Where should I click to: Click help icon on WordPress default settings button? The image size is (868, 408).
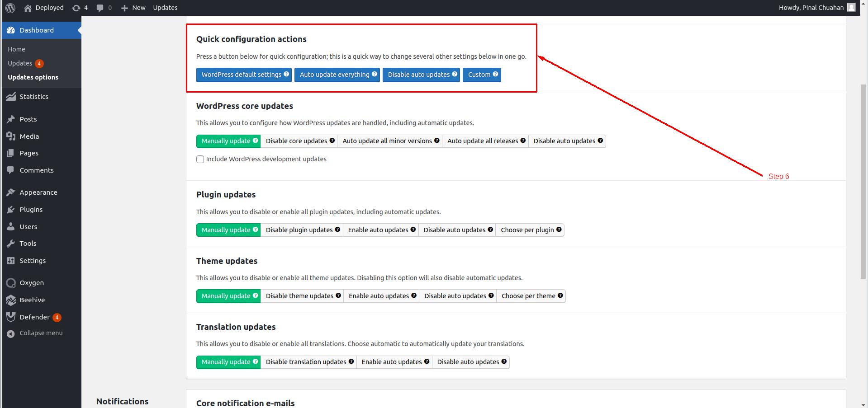[x=286, y=74]
